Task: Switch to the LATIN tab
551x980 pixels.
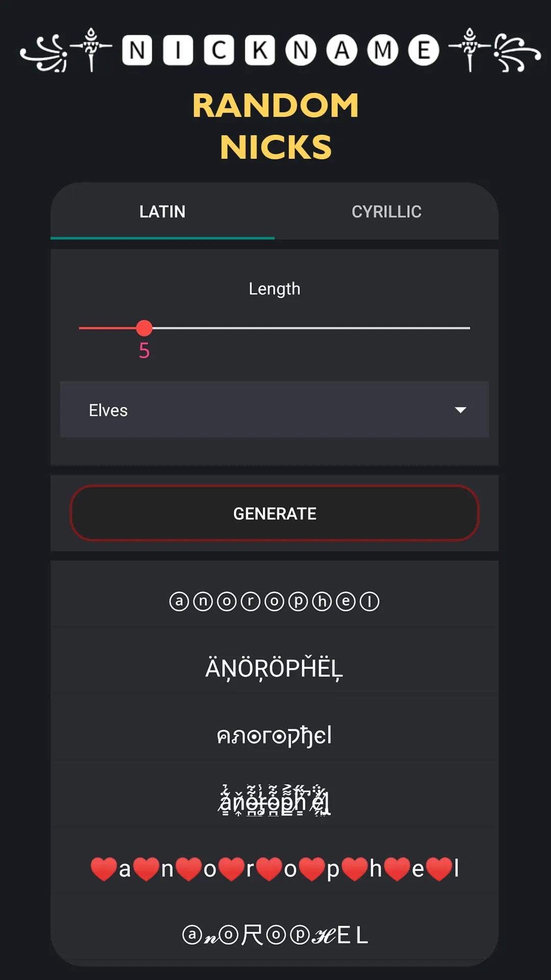Action: point(162,211)
